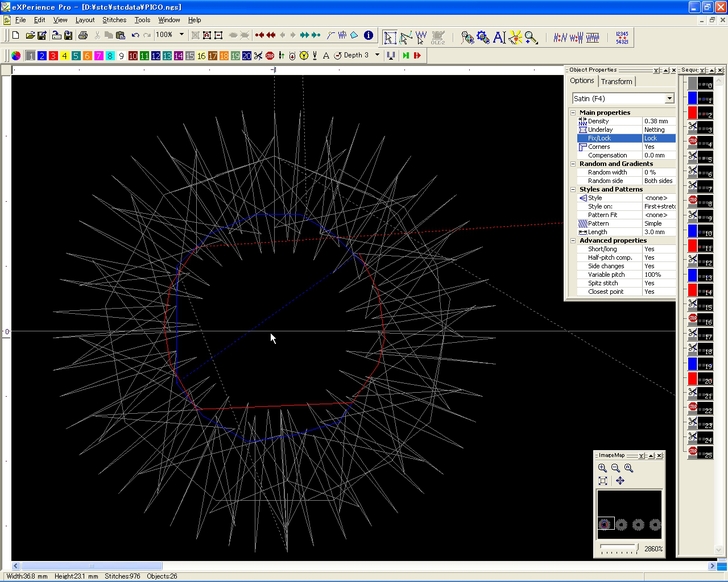The image size is (728, 582).
Task: Click the color wheel palette icon
Action: 16,56
